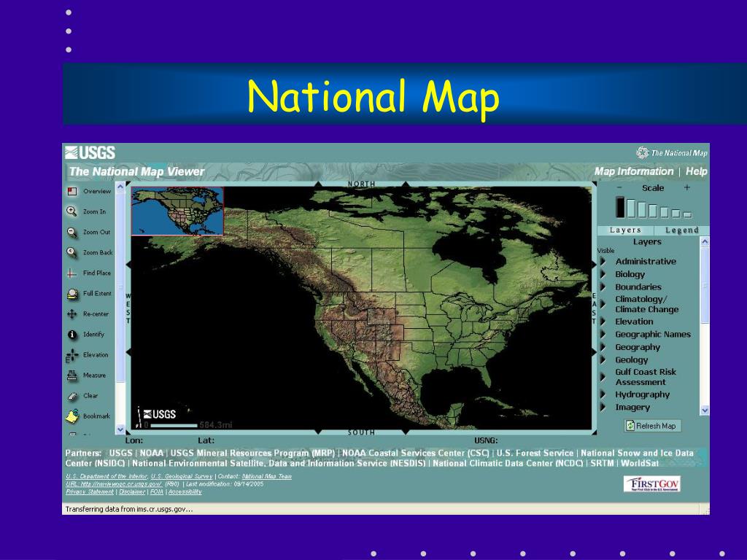Click The National Map logo
This screenshot has width=747, height=560.
672,153
